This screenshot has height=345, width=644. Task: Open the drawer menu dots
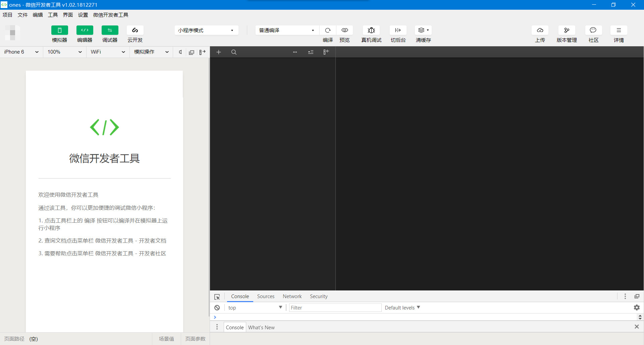(217, 327)
